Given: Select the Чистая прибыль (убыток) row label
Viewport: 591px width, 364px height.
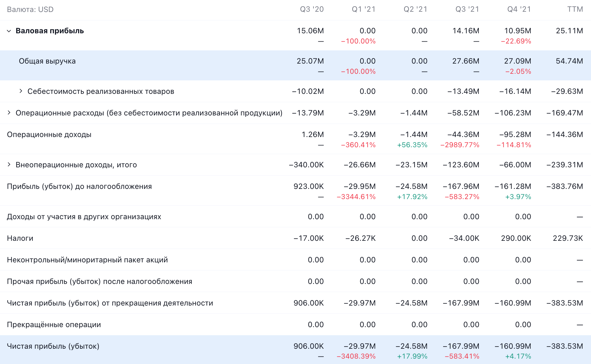Looking at the screenshot, I should click(x=53, y=346).
